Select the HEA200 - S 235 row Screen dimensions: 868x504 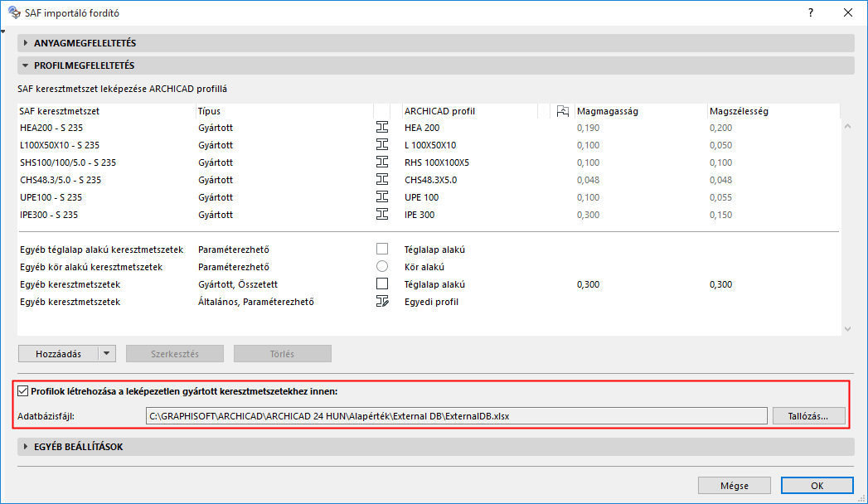point(429,128)
